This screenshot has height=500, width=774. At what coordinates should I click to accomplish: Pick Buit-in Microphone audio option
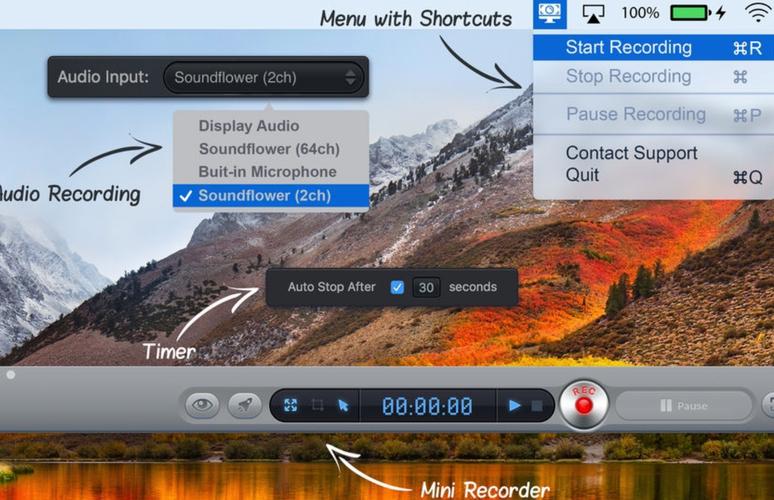point(271,172)
